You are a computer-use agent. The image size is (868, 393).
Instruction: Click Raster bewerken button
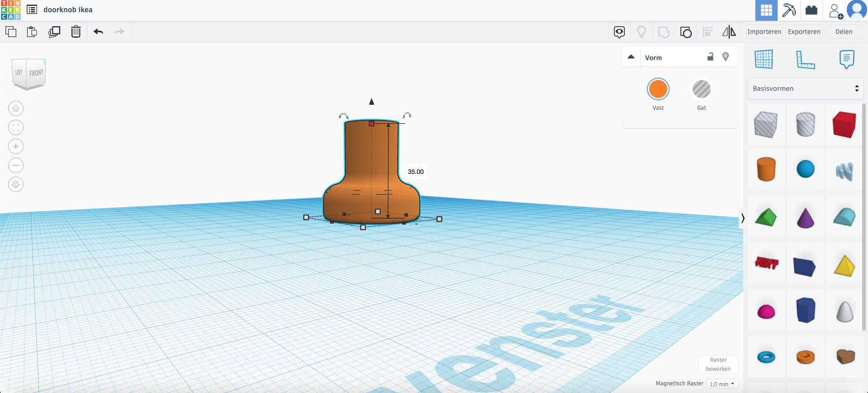718,365
